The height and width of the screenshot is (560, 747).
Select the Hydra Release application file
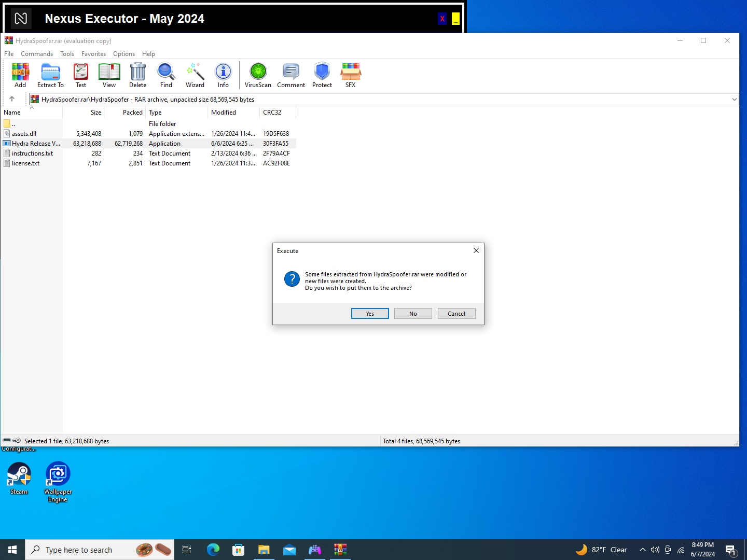[x=148, y=144]
